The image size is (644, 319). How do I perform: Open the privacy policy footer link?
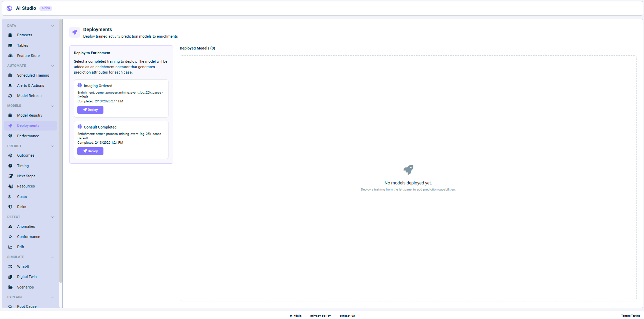click(320, 316)
